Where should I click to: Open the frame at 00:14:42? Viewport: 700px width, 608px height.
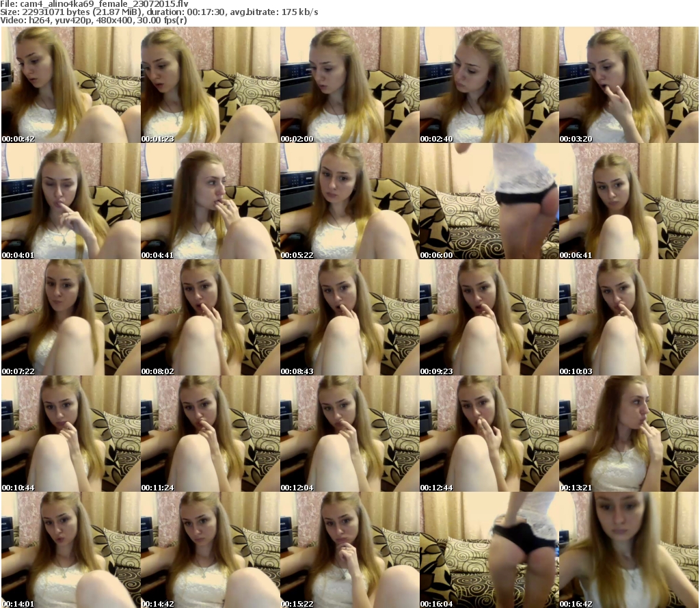(x=211, y=550)
